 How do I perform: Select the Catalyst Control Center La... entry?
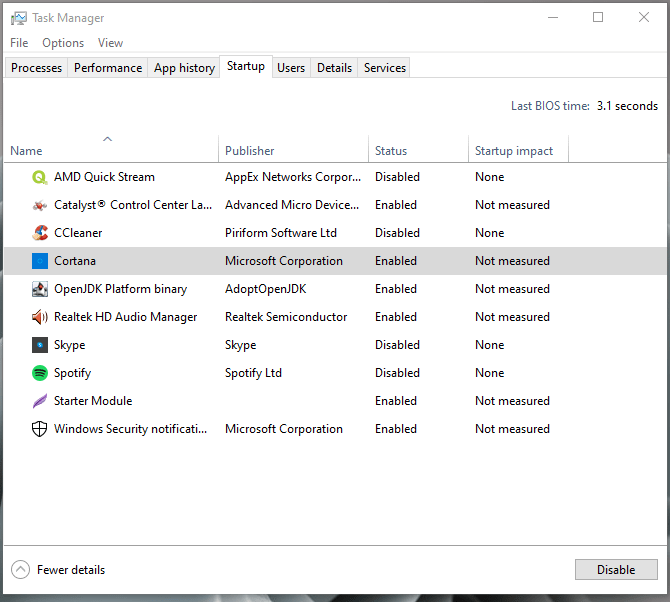[133, 205]
